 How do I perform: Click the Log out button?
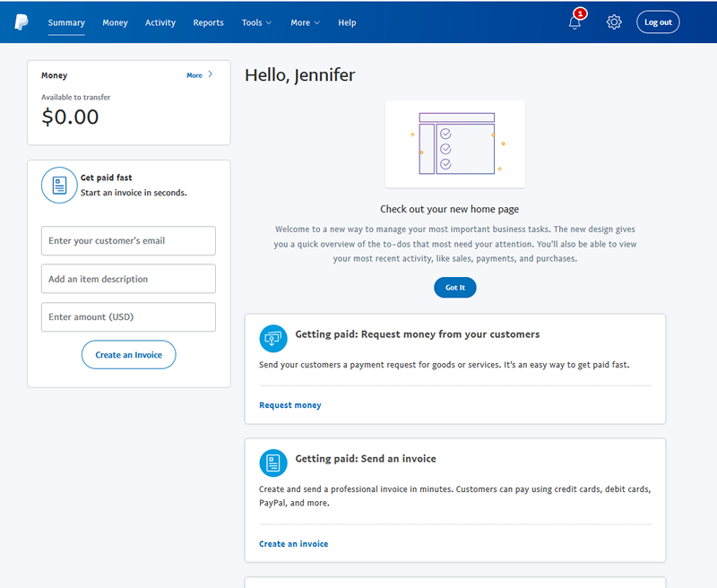tap(658, 22)
